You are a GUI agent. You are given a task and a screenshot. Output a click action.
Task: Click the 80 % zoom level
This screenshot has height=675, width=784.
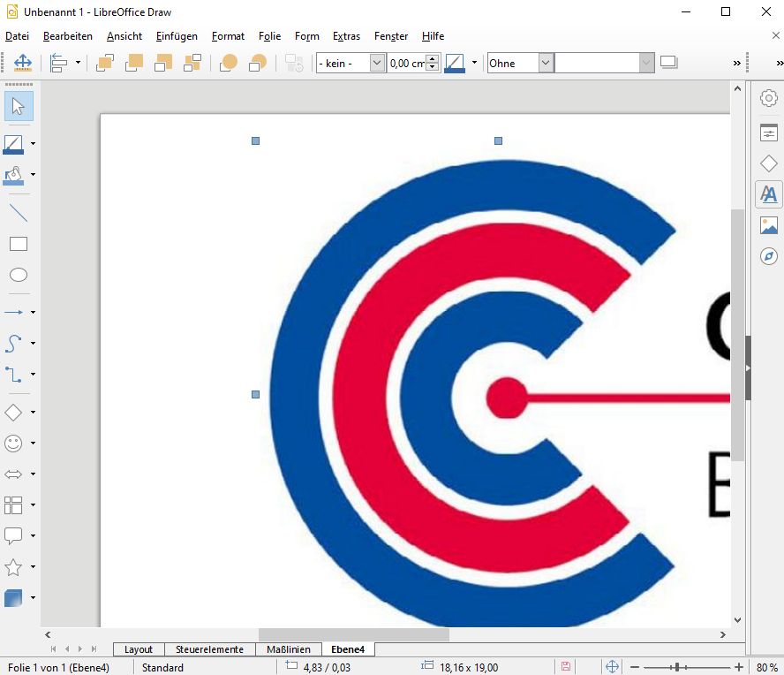coord(766,668)
